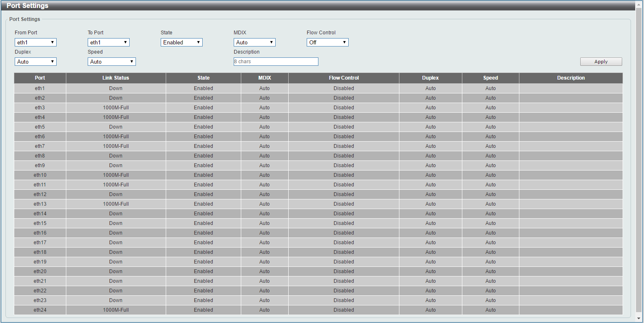Select the eth3 port row
644x323 pixels.
click(x=40, y=108)
